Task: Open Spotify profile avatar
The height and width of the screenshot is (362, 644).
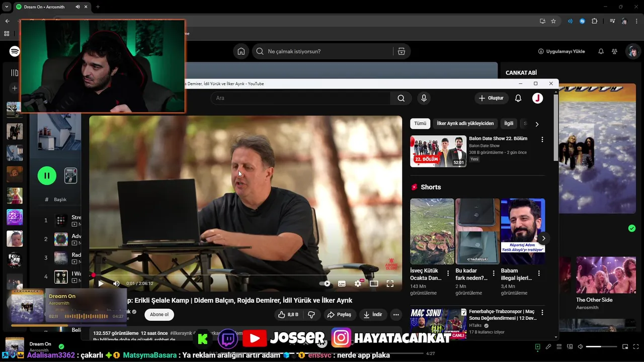Action: click(632, 51)
